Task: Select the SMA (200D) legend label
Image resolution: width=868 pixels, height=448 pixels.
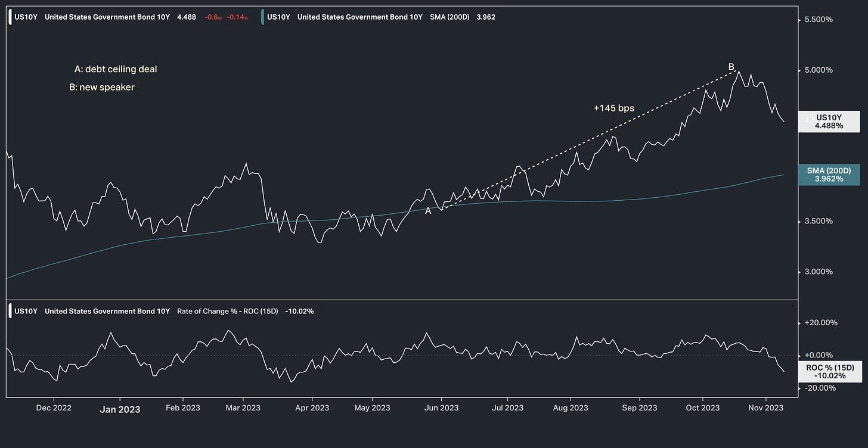Action: coord(449,17)
